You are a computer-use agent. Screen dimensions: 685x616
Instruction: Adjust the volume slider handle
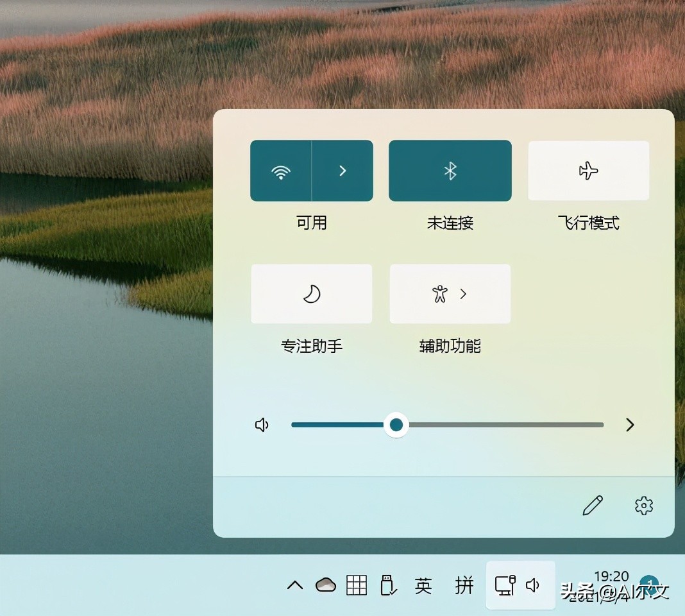point(396,424)
